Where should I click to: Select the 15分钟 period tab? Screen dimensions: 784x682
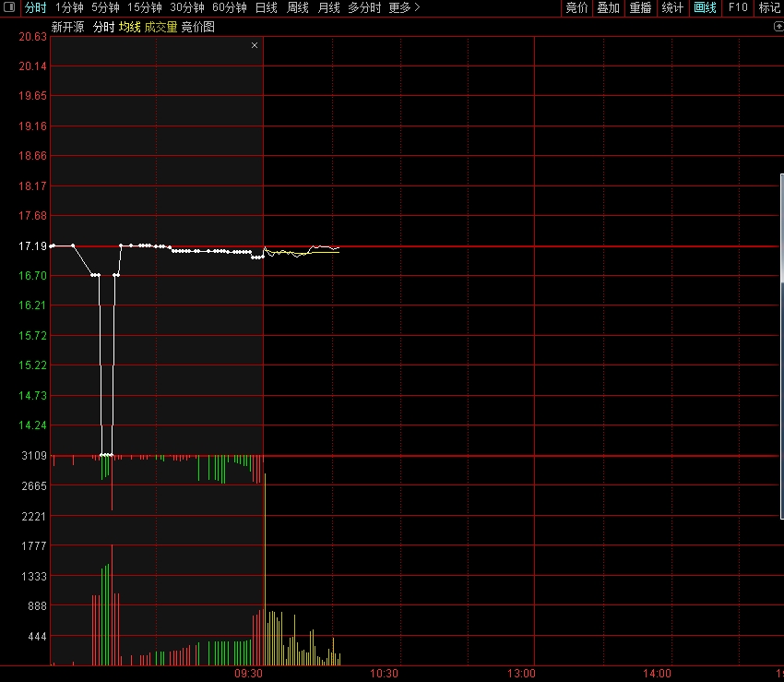pyautogui.click(x=145, y=7)
